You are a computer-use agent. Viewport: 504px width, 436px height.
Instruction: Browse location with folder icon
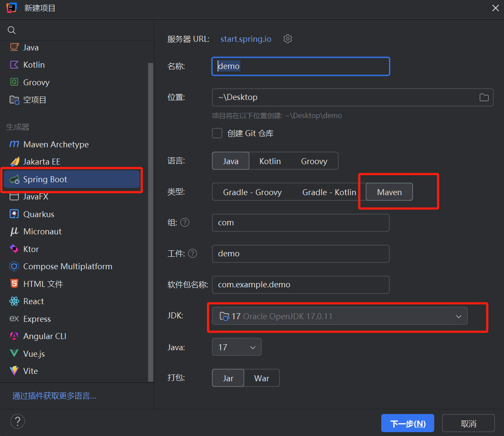click(x=484, y=97)
